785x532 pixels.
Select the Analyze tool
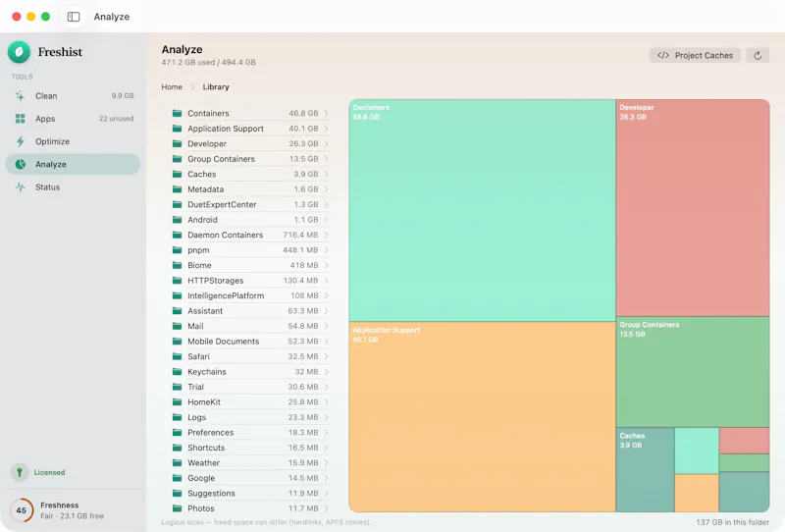[x=73, y=164]
